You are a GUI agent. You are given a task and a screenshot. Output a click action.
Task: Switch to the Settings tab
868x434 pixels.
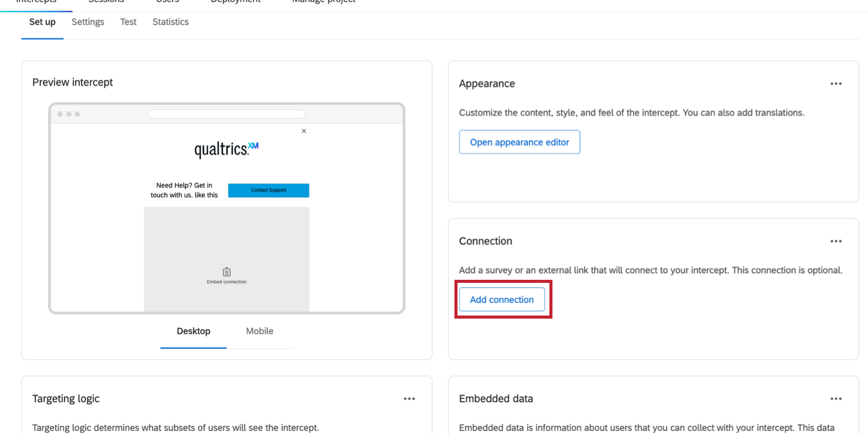click(x=88, y=22)
